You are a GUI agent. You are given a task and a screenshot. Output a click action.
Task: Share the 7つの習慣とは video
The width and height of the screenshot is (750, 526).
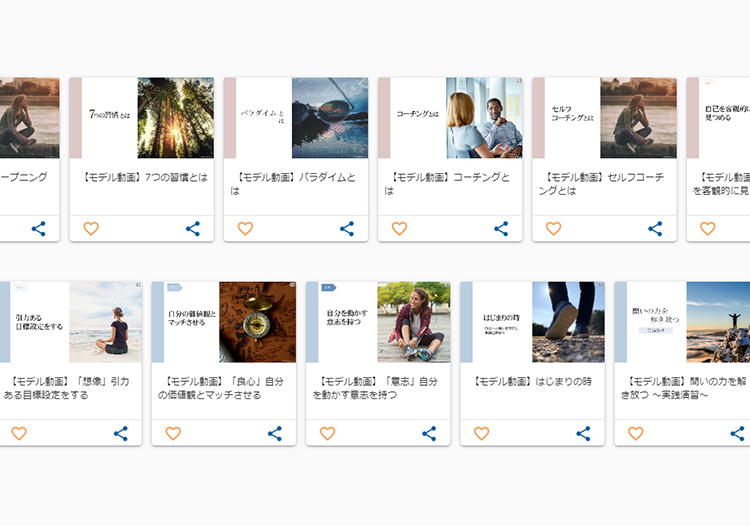pyautogui.click(x=193, y=229)
